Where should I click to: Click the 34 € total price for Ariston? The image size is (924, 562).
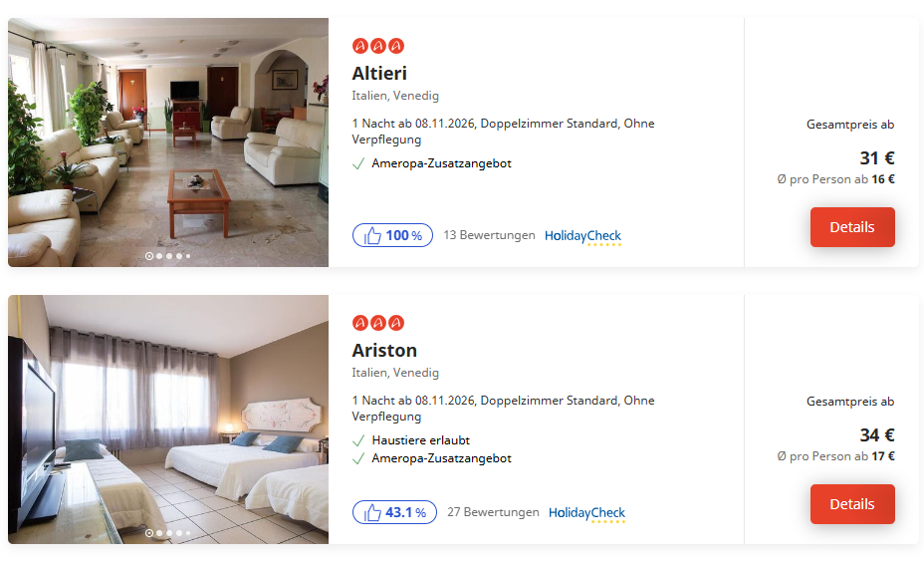pyautogui.click(x=877, y=435)
